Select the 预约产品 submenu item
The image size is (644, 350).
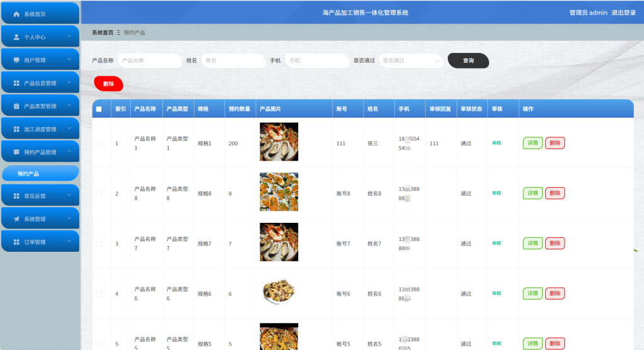coord(40,174)
